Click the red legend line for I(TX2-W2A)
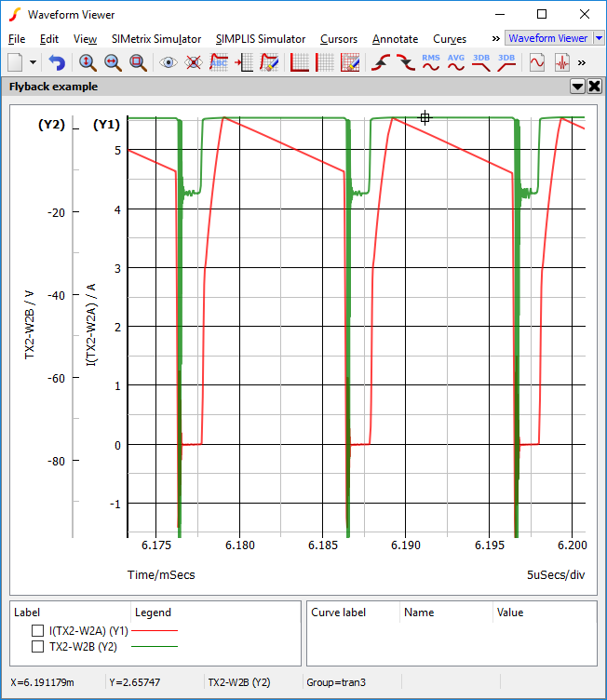This screenshot has height=700, width=607. pyautogui.click(x=155, y=631)
